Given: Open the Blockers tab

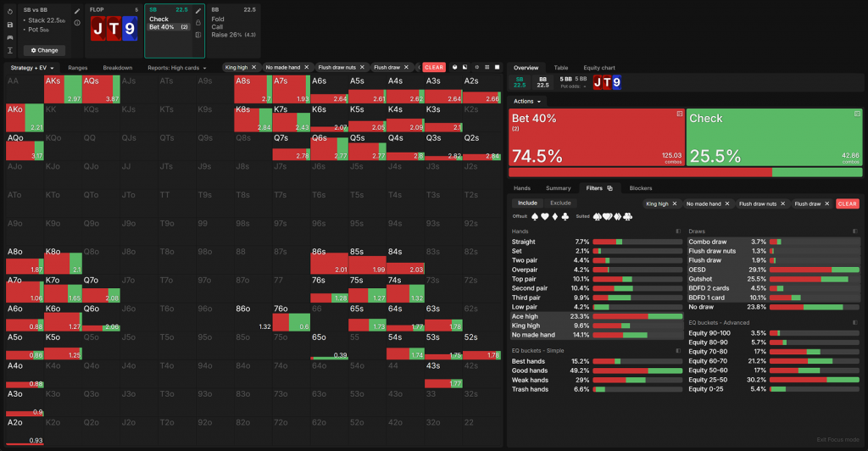Looking at the screenshot, I should pyautogui.click(x=641, y=188).
